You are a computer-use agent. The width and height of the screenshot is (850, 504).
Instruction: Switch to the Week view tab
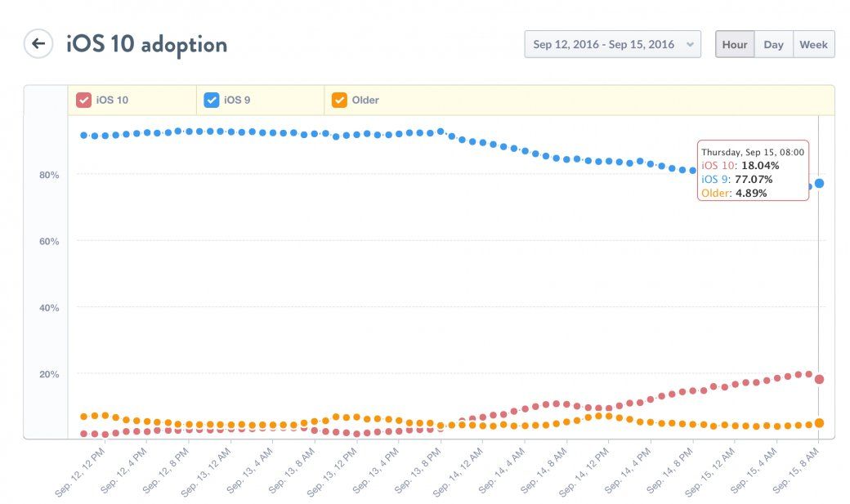coord(814,45)
